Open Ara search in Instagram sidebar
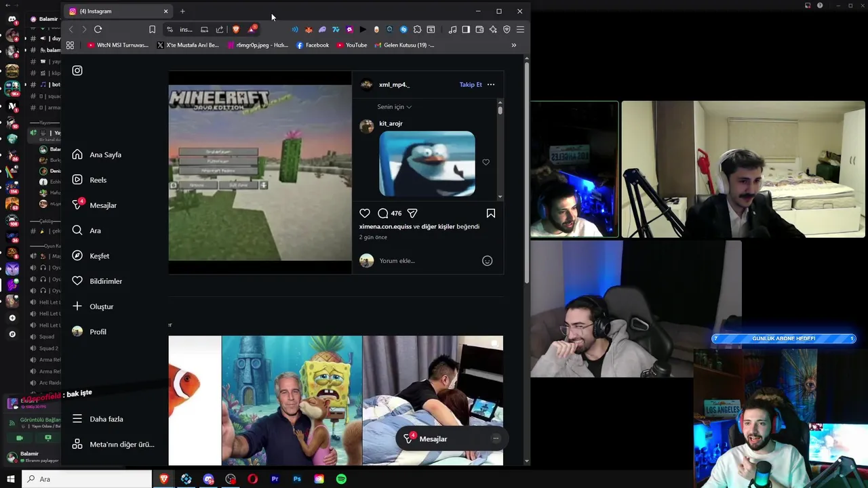The image size is (868, 488). (86, 230)
